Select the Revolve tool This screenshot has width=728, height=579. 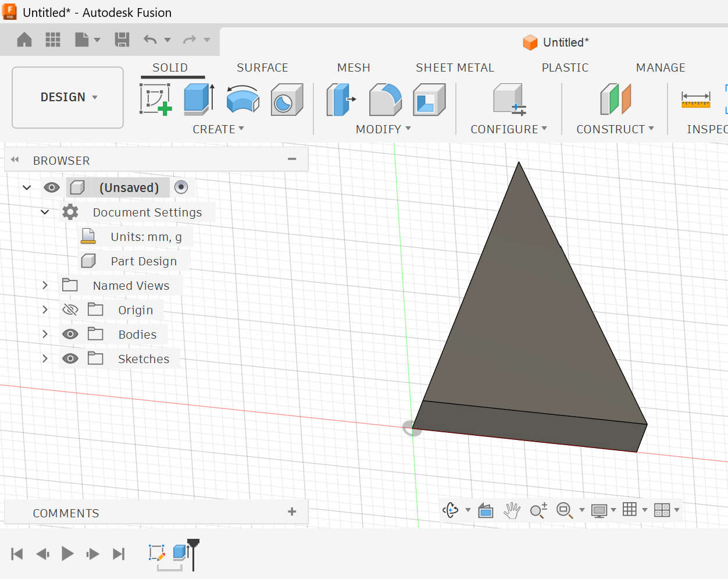point(242,99)
